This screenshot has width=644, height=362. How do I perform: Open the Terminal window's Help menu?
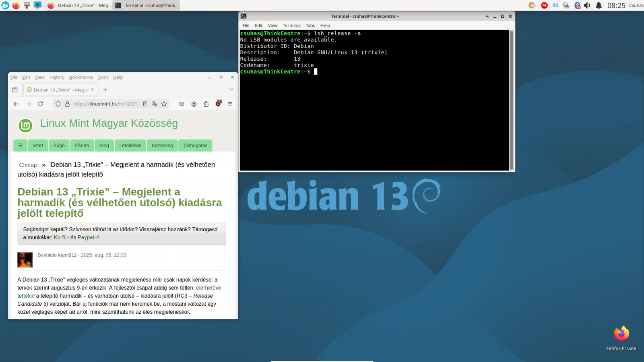325,25
